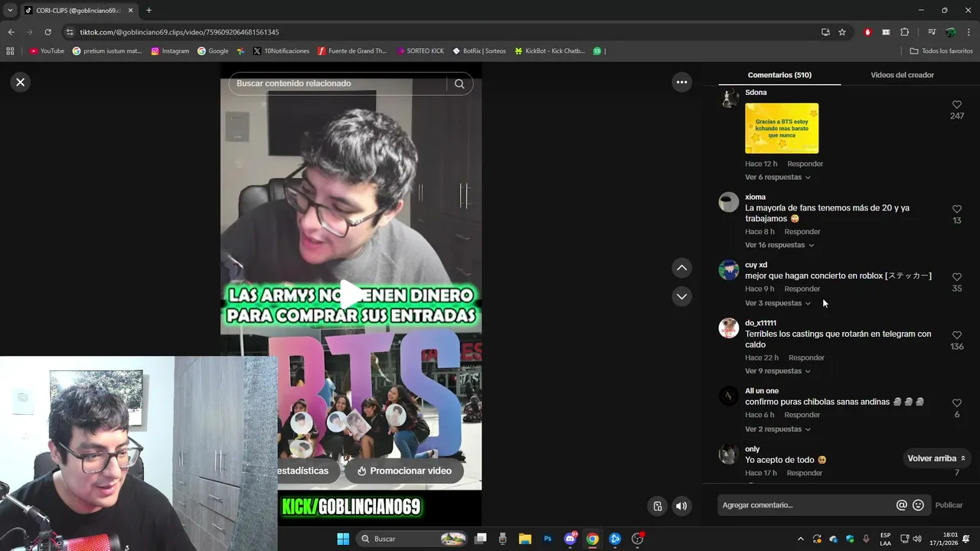This screenshot has width=980, height=551.
Task: Open Photoshop from the taskbar
Action: pyautogui.click(x=547, y=539)
